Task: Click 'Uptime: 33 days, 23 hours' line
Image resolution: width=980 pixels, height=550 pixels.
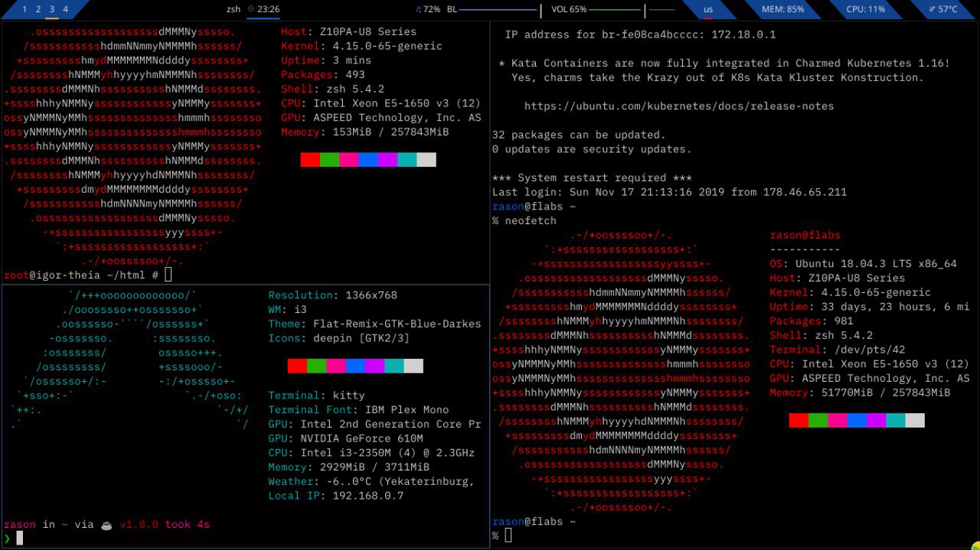Action: pos(870,307)
